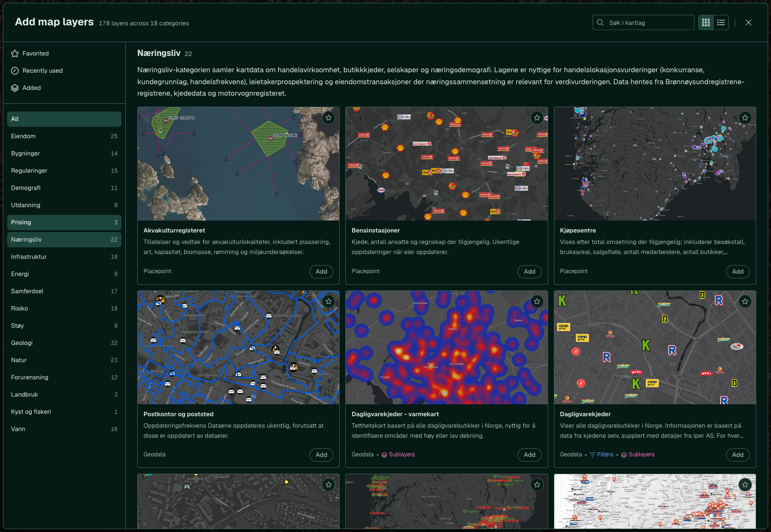This screenshot has height=532, width=771.
Task: Open the Bensinstasjoner map preview
Action: click(x=447, y=164)
